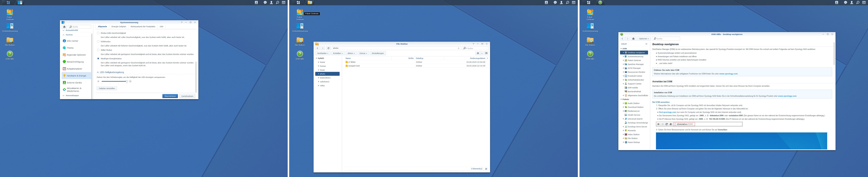
Task: Open Benachrichtigung settings
Action: pyautogui.click(x=76, y=62)
